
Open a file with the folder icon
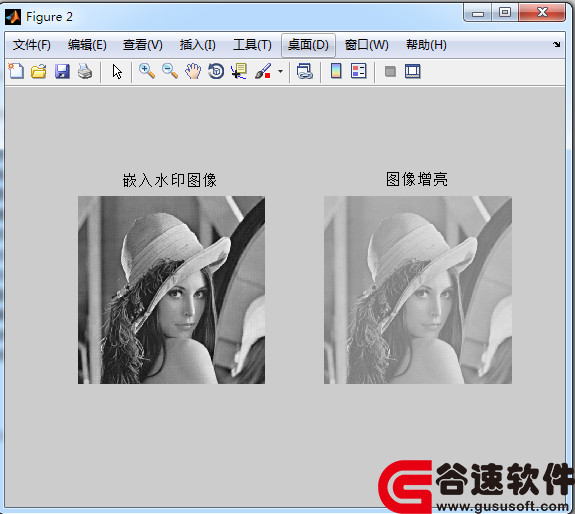pyautogui.click(x=39, y=71)
